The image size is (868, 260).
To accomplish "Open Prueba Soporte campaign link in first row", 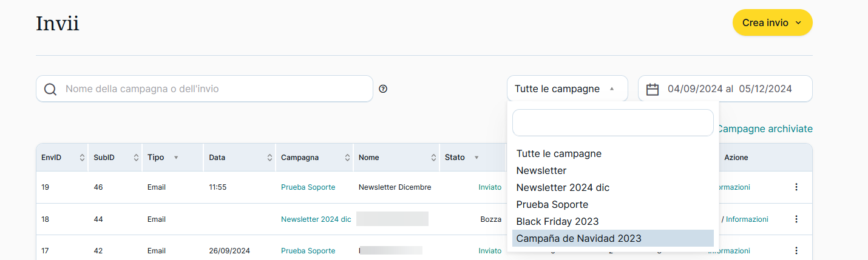I will pos(308,187).
